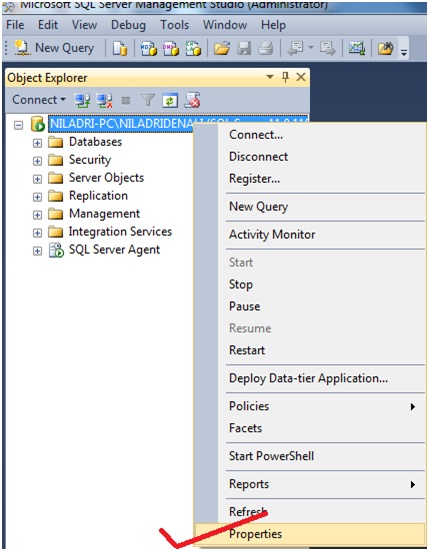Image resolution: width=429 pixels, height=551 pixels.
Task: Open the Reports submenu
Action: pos(309,484)
